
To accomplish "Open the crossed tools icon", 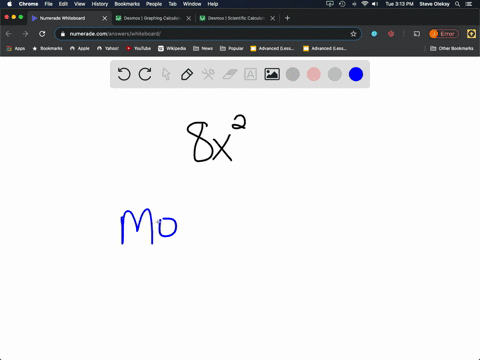I will [x=208, y=74].
